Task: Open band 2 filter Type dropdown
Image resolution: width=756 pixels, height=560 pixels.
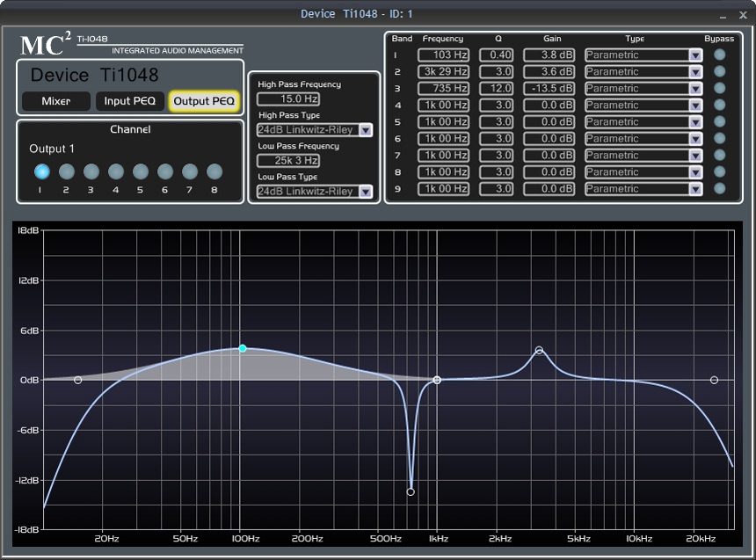Action: point(695,71)
